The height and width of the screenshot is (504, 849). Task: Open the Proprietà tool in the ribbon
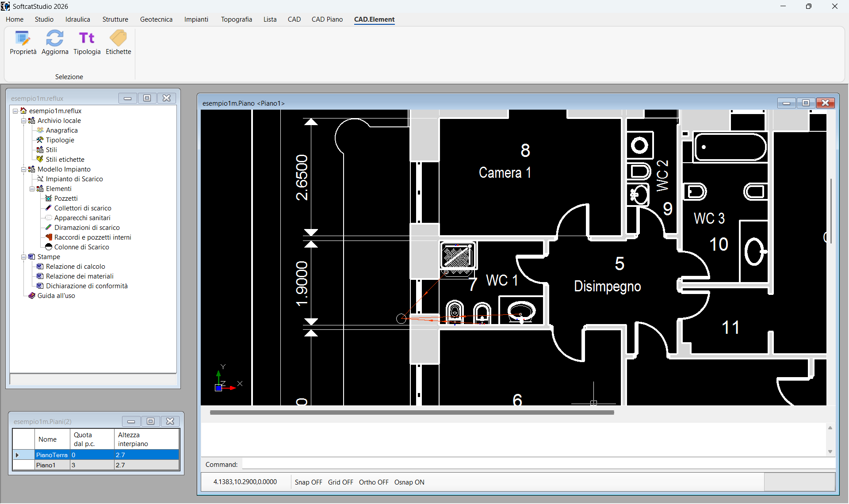click(23, 42)
